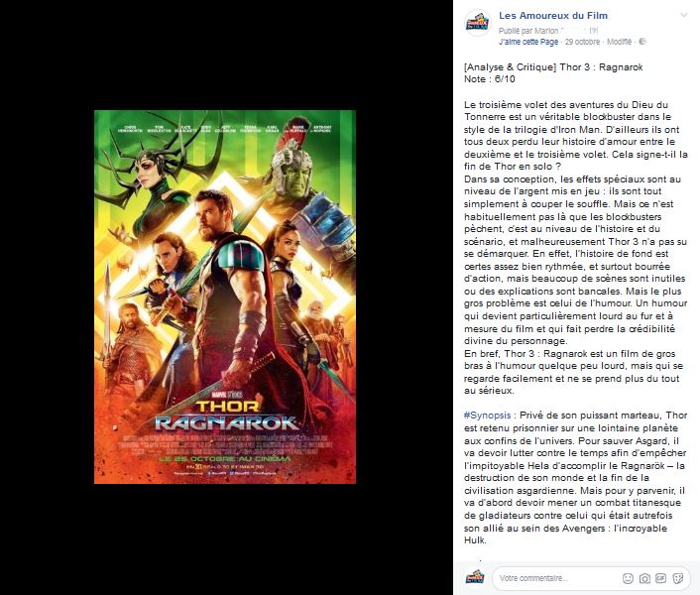
Task: Click the Thor Ragnarok title logo on poster
Action: tap(227, 415)
